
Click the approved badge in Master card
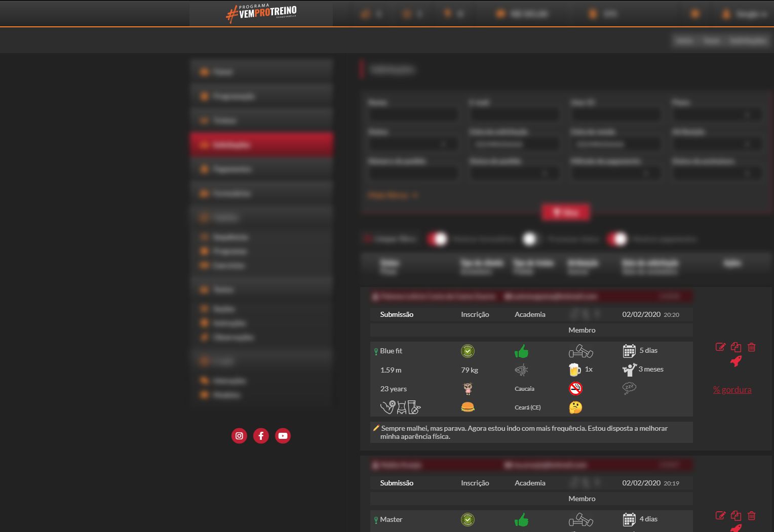468,519
